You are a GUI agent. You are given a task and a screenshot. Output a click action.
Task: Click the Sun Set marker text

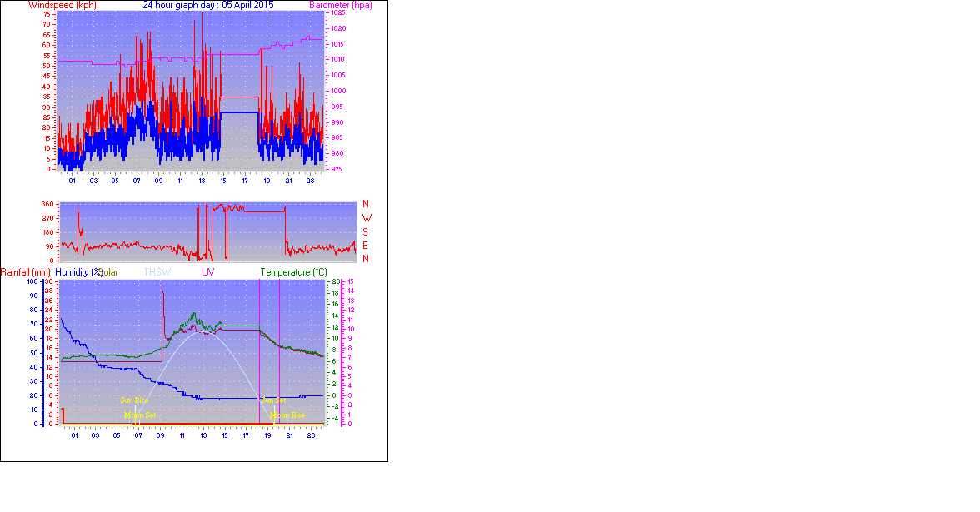pos(272,400)
